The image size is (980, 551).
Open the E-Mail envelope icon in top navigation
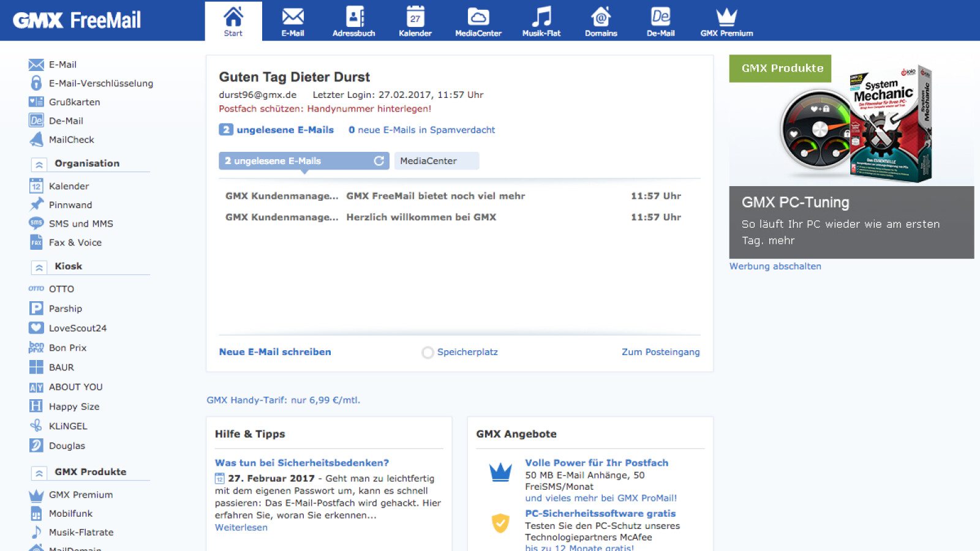click(293, 17)
